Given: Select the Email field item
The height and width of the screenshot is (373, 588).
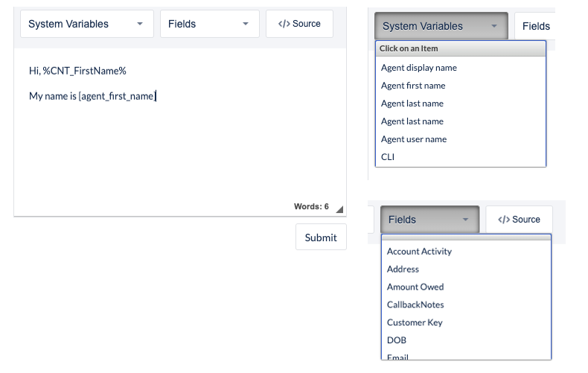Looking at the screenshot, I should click(398, 358).
